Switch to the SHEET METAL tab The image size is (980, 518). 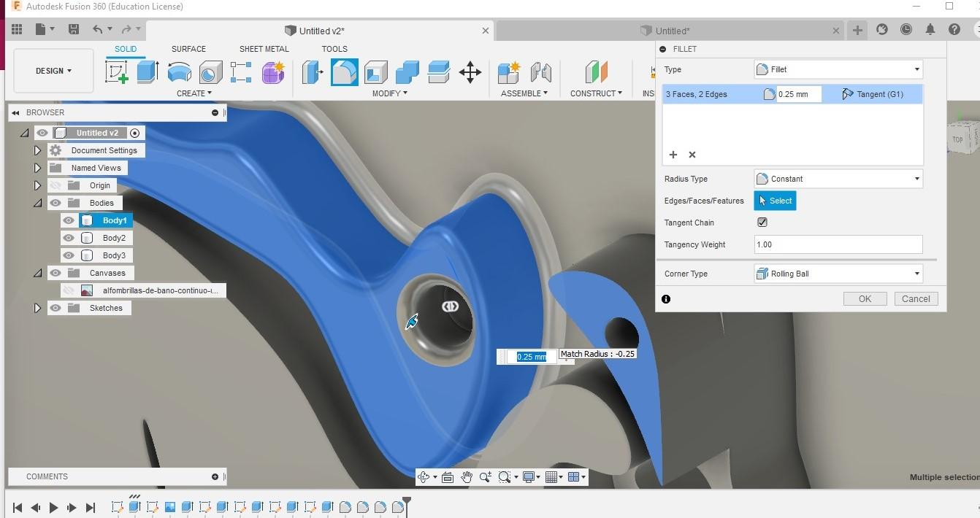[x=264, y=49]
